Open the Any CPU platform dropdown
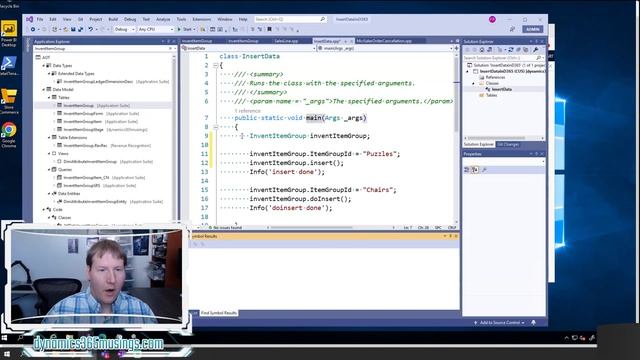The width and height of the screenshot is (640, 360). (x=156, y=29)
